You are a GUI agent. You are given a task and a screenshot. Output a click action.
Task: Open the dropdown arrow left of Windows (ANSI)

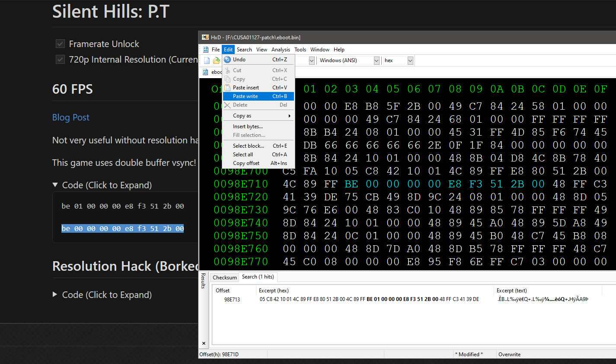point(312,60)
